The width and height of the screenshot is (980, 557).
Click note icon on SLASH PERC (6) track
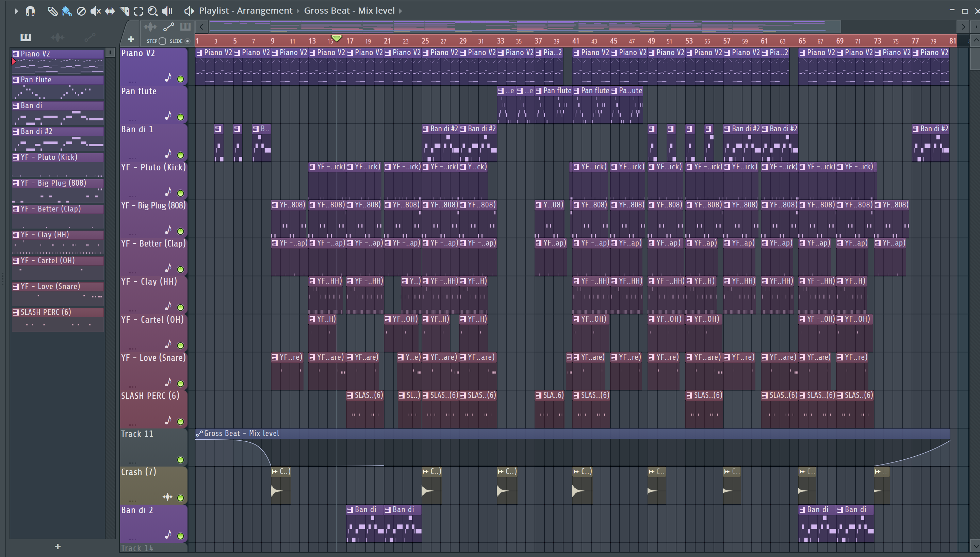(x=168, y=420)
